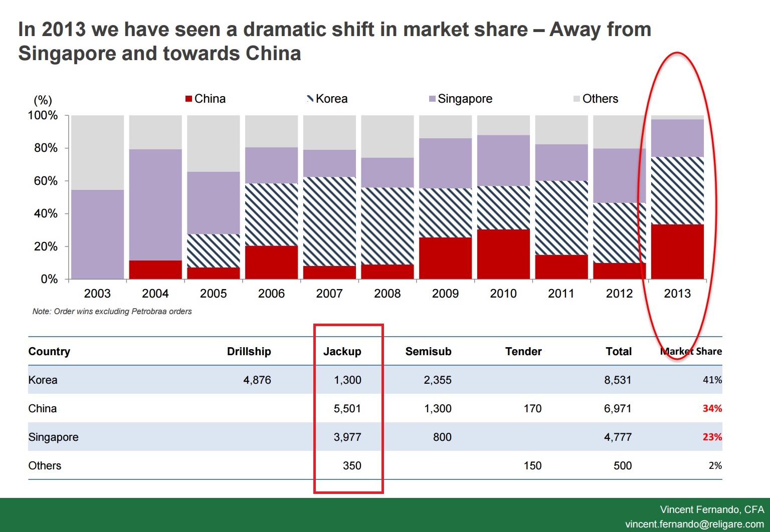
Task: Select the 2007 x-axis label
Action: (329, 294)
